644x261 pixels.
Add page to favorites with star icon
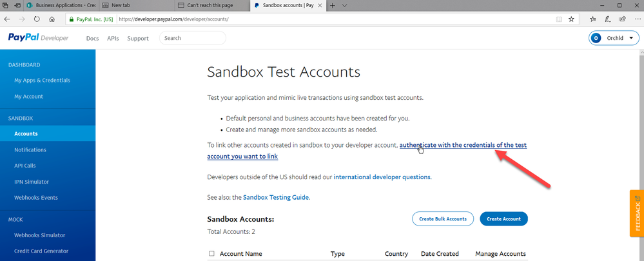571,19
